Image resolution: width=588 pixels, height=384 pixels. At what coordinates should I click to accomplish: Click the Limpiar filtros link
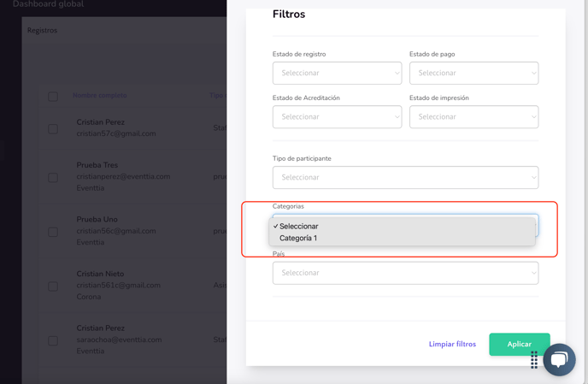click(x=452, y=345)
